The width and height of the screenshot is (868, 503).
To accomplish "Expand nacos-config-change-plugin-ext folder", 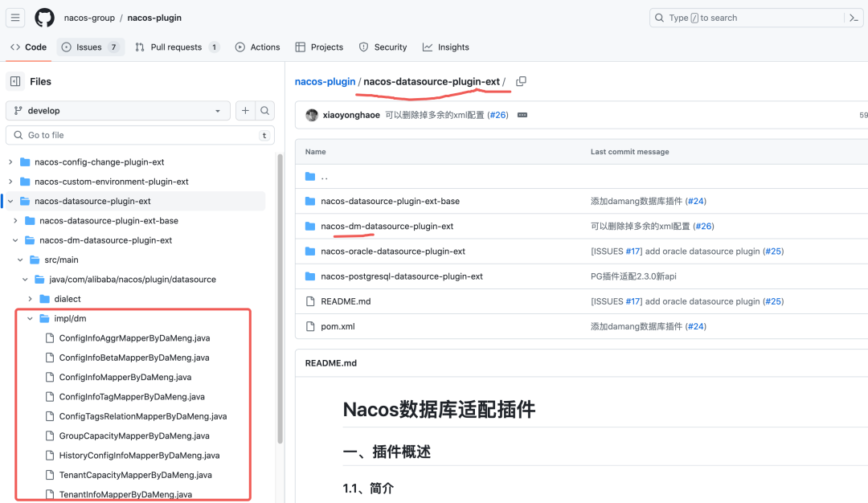I will click(10, 162).
